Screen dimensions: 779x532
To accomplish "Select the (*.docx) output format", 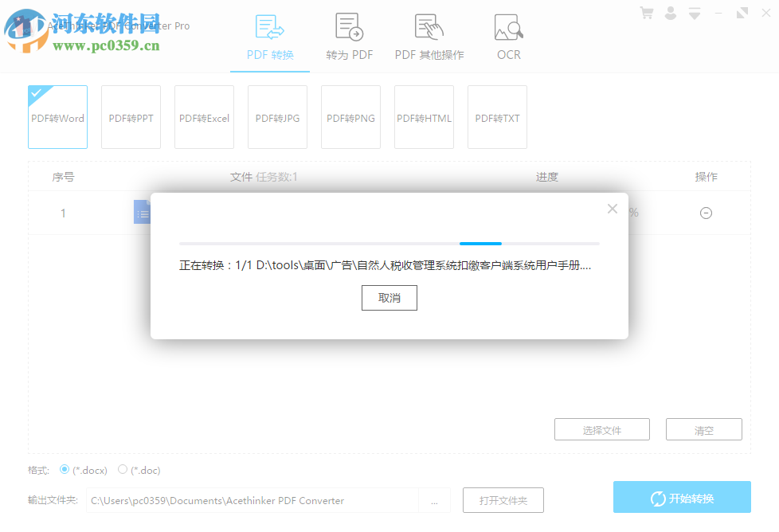I will click(x=65, y=470).
